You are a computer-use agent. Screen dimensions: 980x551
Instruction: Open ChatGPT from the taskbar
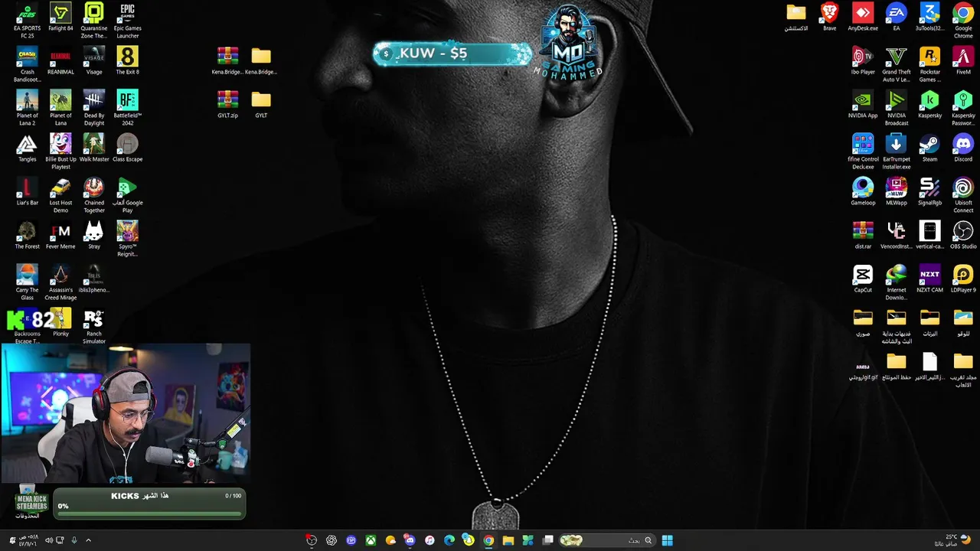(332, 540)
